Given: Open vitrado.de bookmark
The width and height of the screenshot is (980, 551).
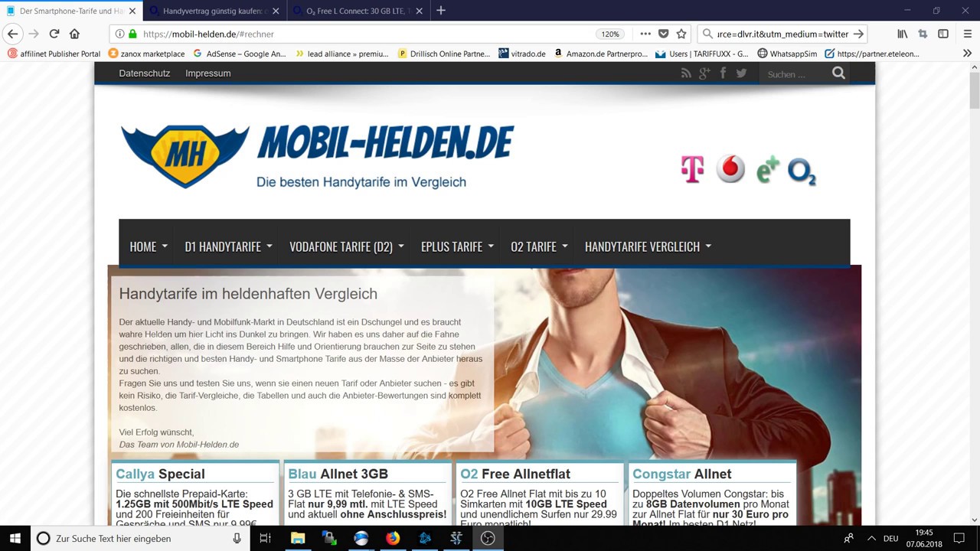Looking at the screenshot, I should 522,54.
